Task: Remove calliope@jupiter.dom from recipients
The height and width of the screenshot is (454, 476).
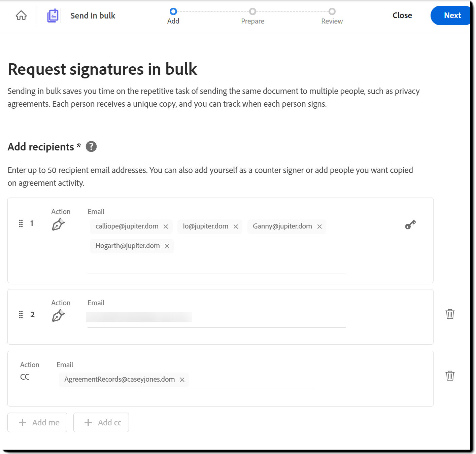Action: click(166, 226)
